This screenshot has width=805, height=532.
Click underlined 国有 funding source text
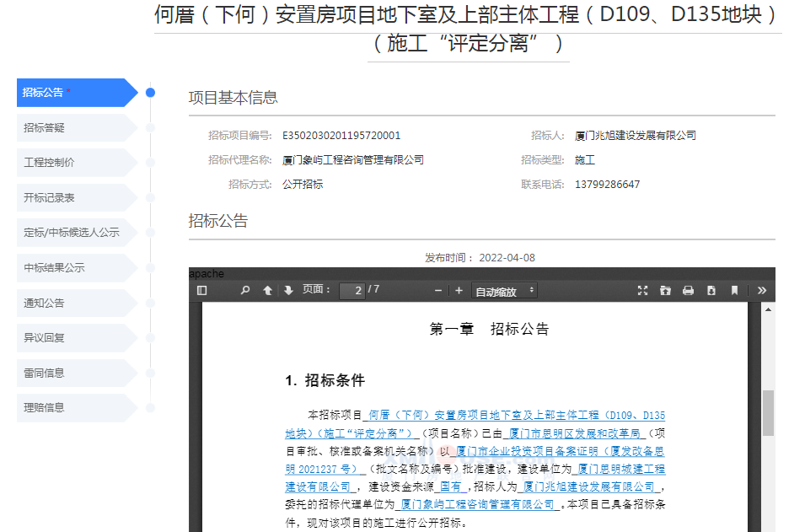[450, 486]
